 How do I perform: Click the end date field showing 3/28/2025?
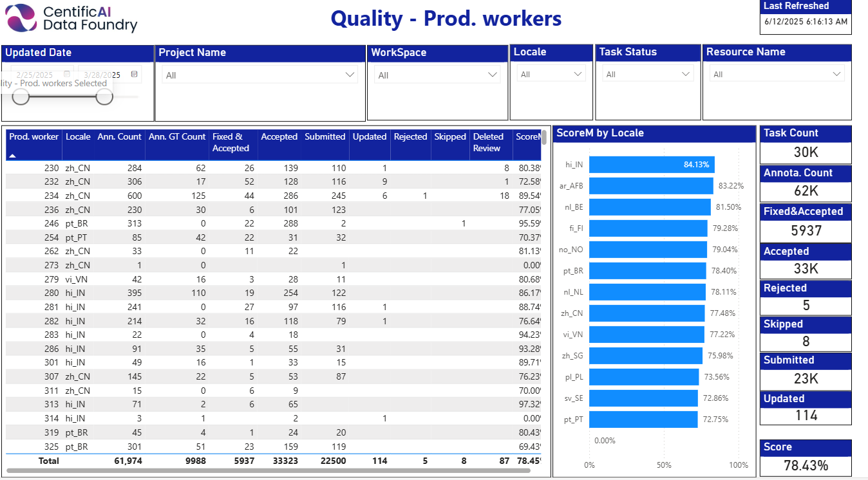pyautogui.click(x=103, y=75)
